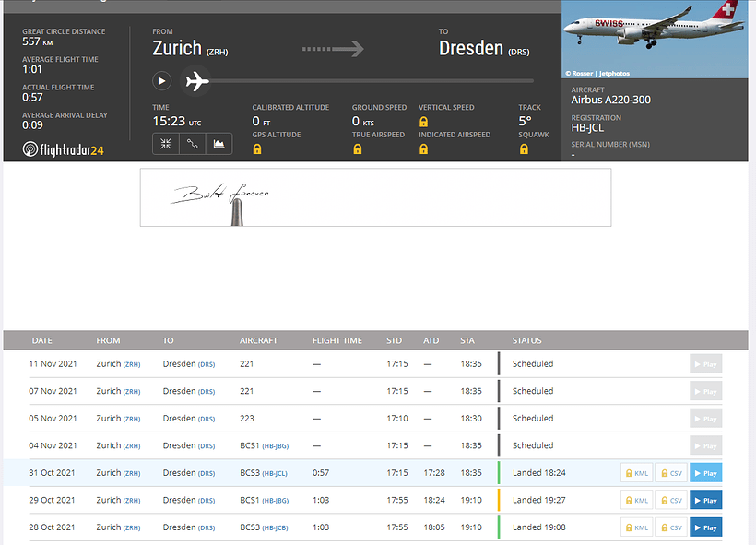Open DRS link in 31 Oct 2021 row
The image size is (756, 545).
click(x=207, y=474)
